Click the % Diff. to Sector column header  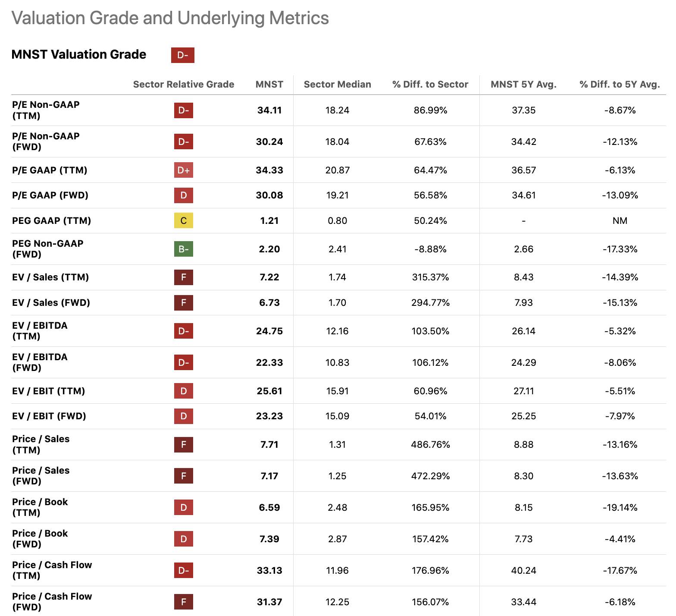pos(430,85)
